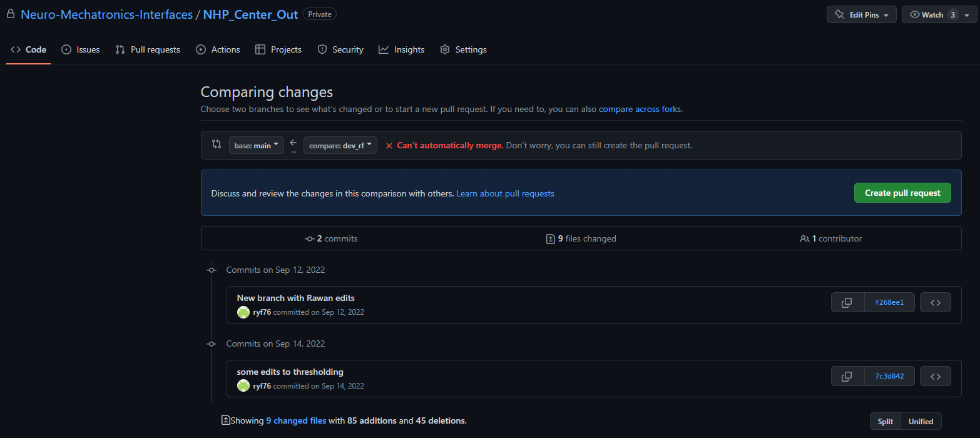Go to the Issues tab
This screenshot has width=980, height=438.
(x=81, y=49)
